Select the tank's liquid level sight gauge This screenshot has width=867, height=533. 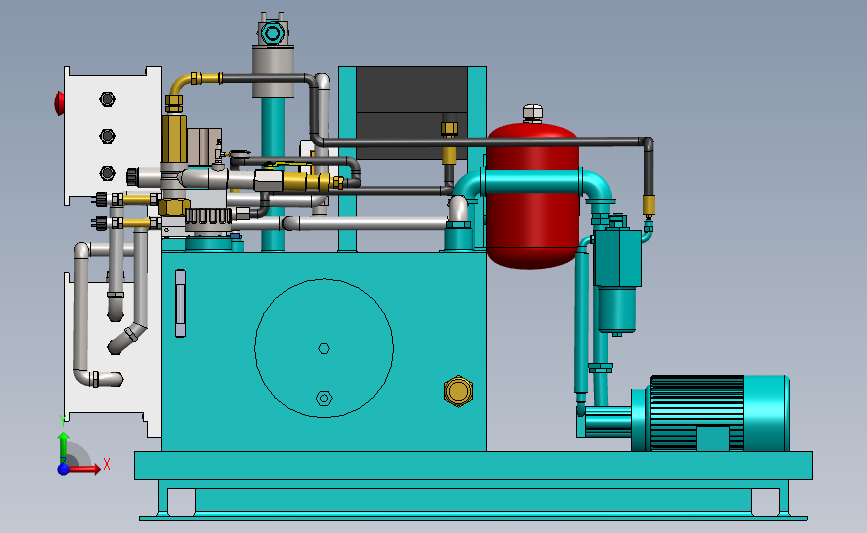click(180, 303)
